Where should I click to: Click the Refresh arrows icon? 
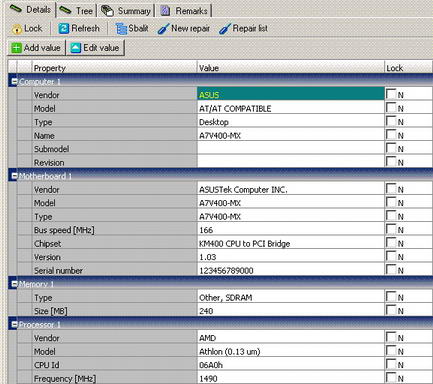click(63, 29)
